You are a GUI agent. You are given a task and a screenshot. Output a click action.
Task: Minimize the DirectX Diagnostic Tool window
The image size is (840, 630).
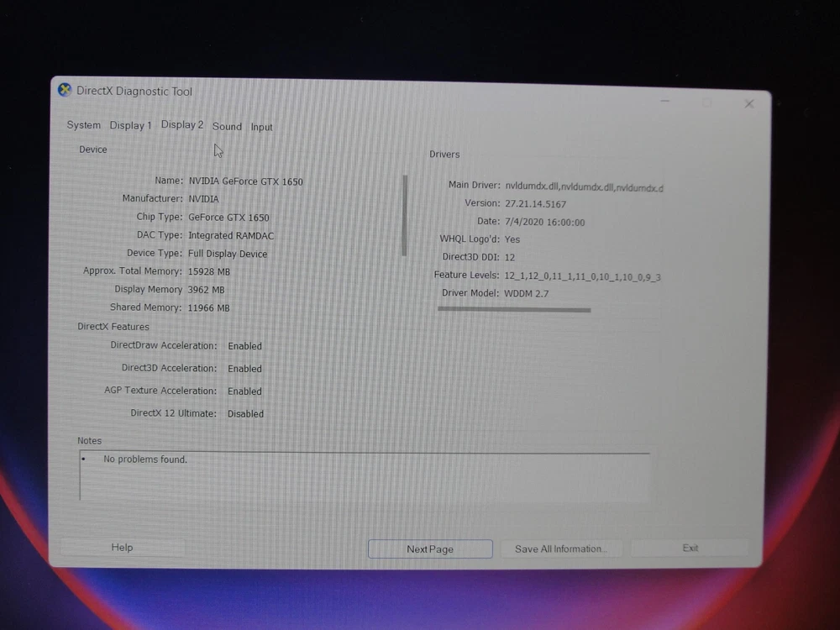click(665, 102)
